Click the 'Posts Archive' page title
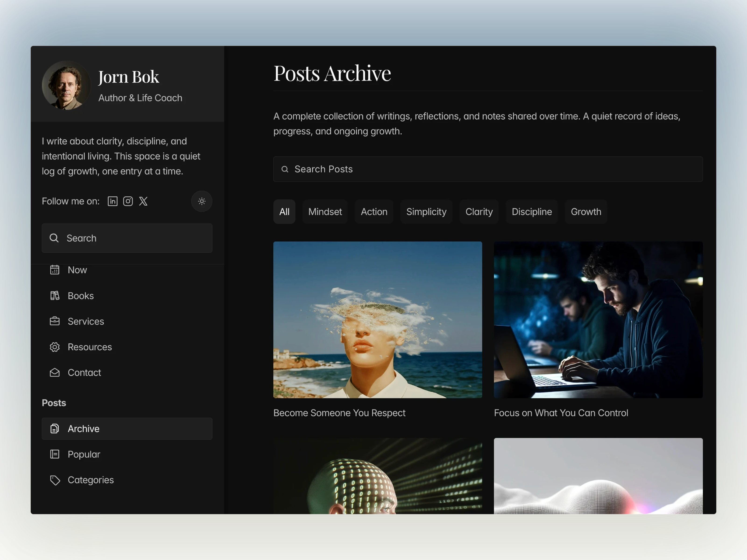The height and width of the screenshot is (560, 747). pos(332,73)
